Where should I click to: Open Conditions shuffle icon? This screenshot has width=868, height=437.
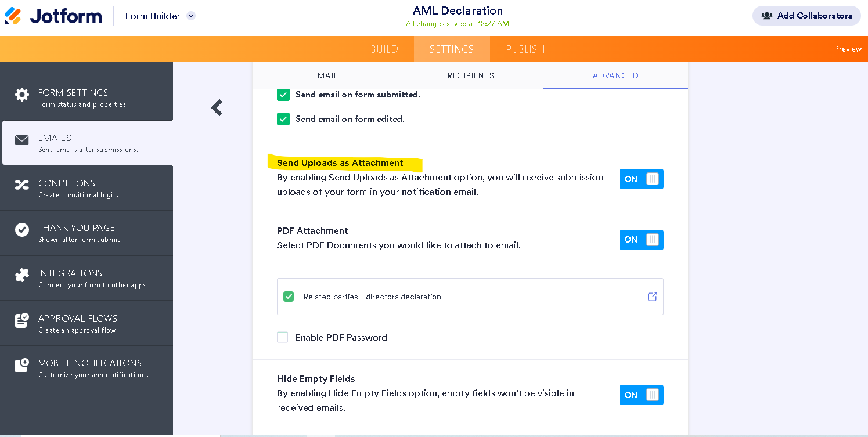click(x=22, y=185)
